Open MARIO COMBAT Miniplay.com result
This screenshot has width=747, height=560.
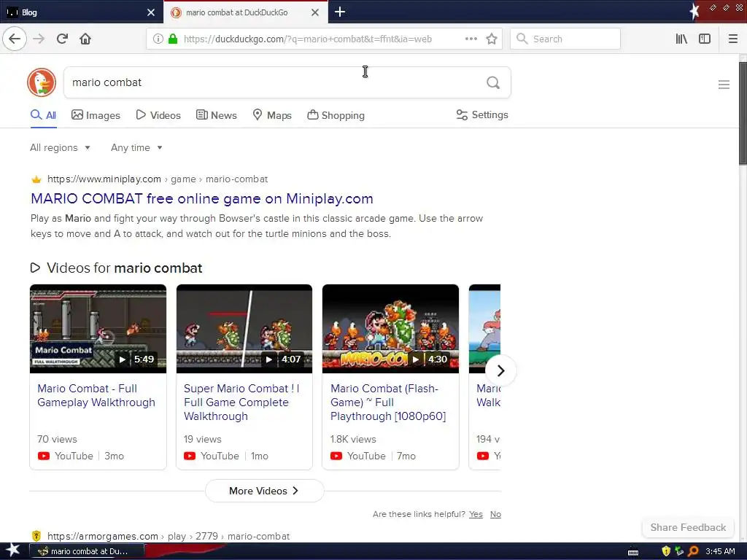click(202, 198)
